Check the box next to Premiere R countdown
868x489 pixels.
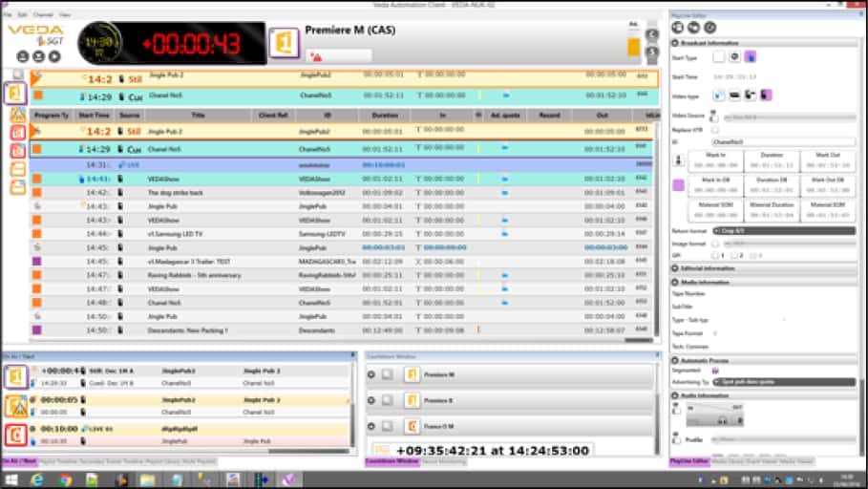pyautogui.click(x=388, y=400)
